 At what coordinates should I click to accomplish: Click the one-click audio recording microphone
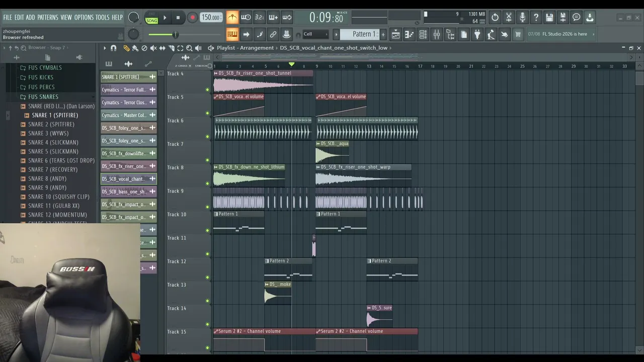click(522, 17)
